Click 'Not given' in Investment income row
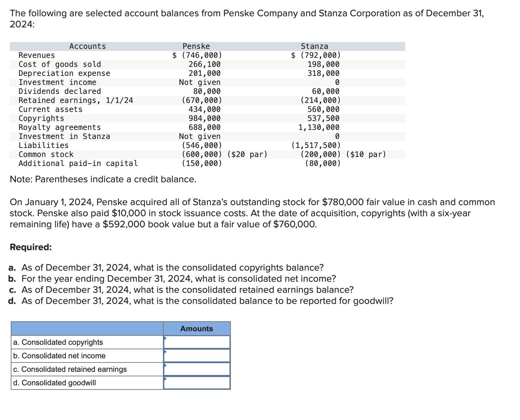Viewport: 520px width, 420px height. [200, 82]
